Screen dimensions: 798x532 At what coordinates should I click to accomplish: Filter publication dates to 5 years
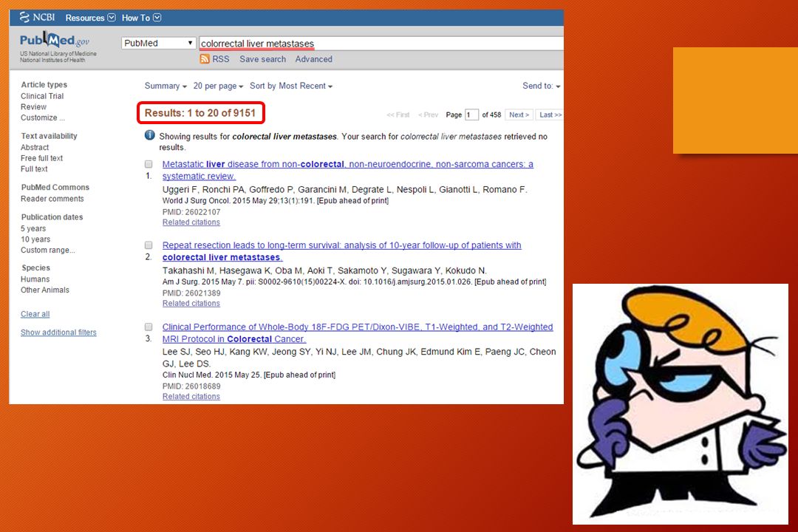33,228
